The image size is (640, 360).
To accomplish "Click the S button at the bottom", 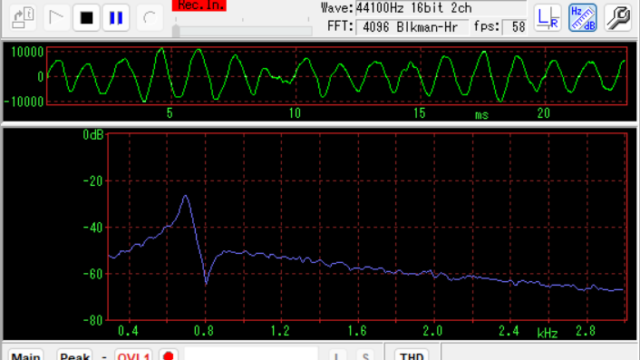I will point(365,356).
